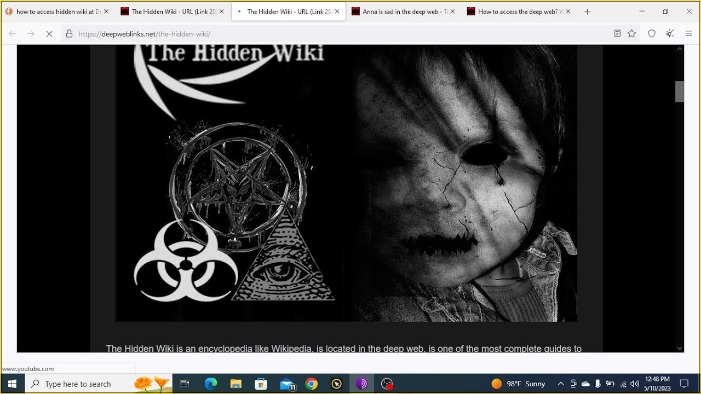The width and height of the screenshot is (701, 394).
Task: Open the browser application menu
Action: coord(688,34)
